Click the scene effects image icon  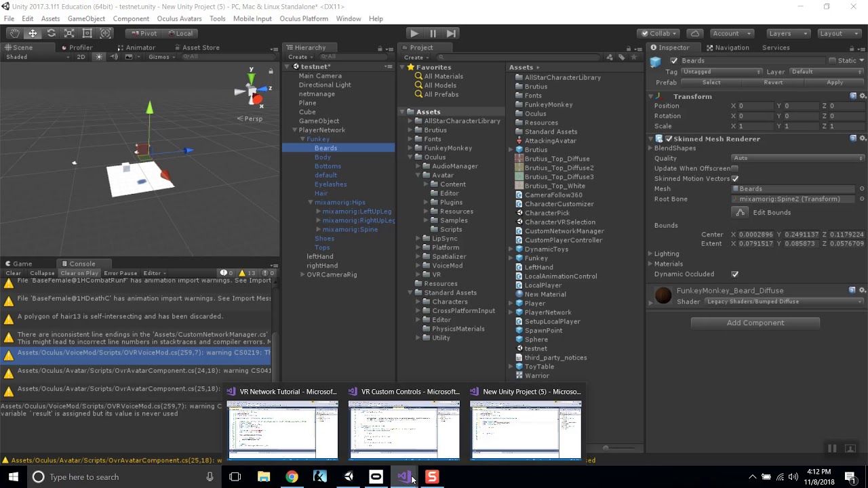click(x=129, y=57)
